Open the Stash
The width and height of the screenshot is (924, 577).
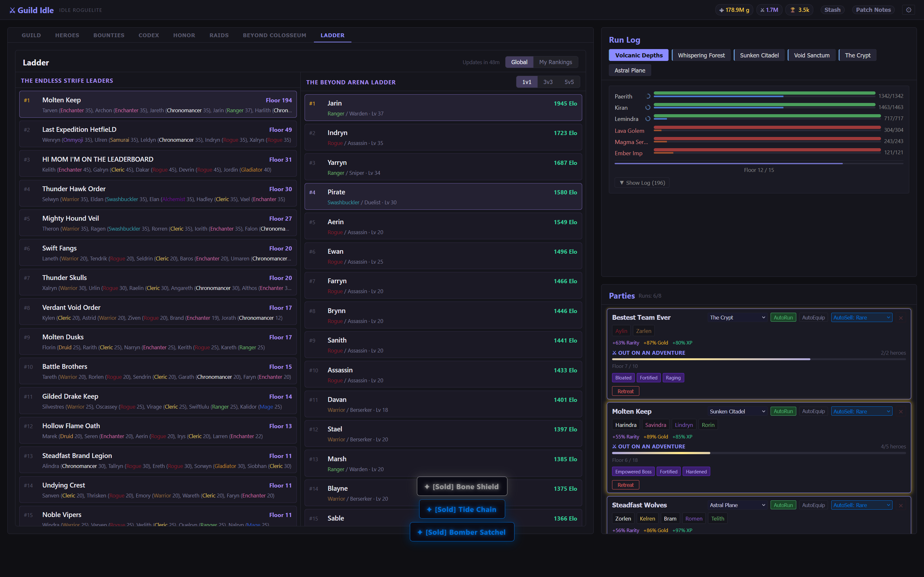(x=832, y=10)
